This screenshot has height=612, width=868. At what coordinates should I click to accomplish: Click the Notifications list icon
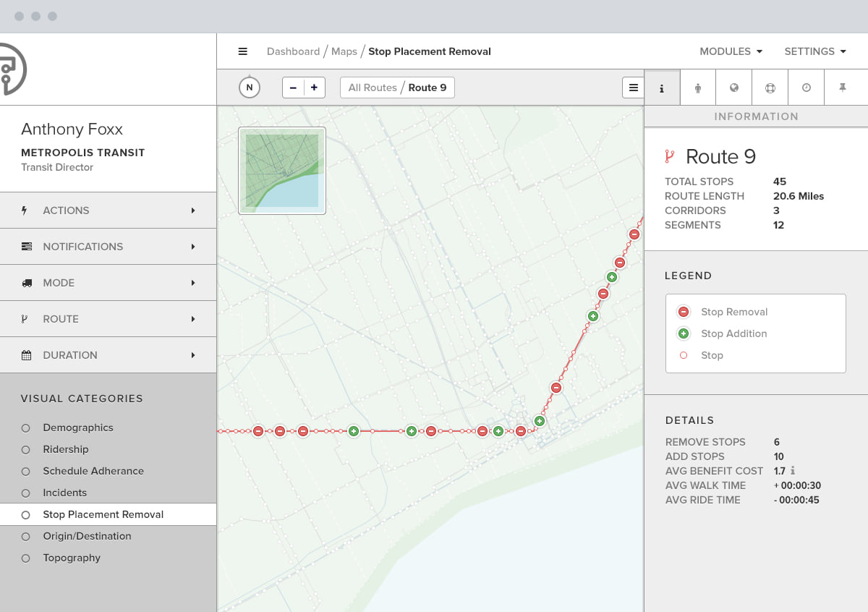coord(27,247)
